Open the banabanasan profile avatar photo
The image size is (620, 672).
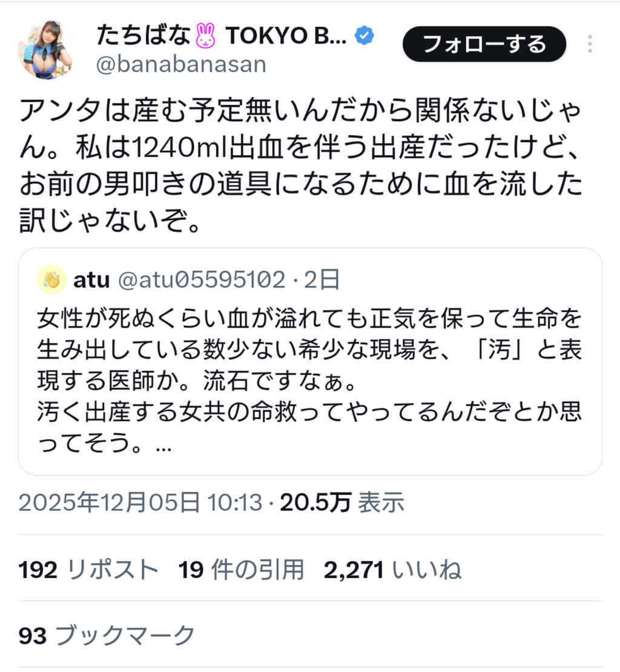click(46, 50)
